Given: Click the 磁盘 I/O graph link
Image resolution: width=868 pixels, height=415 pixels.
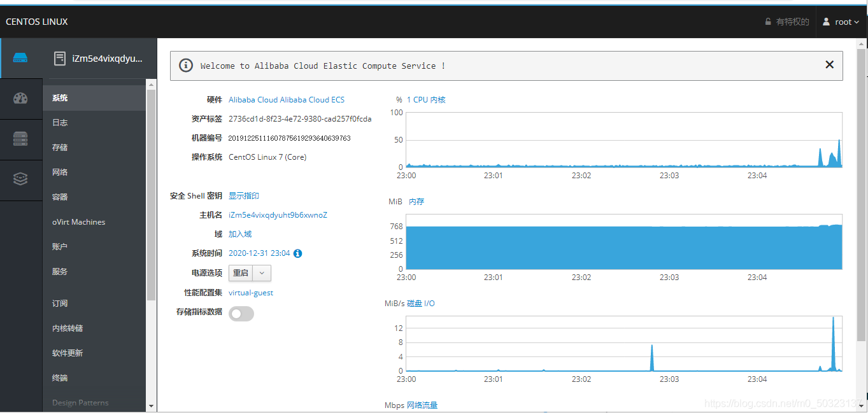Looking at the screenshot, I should pyautogui.click(x=421, y=304).
